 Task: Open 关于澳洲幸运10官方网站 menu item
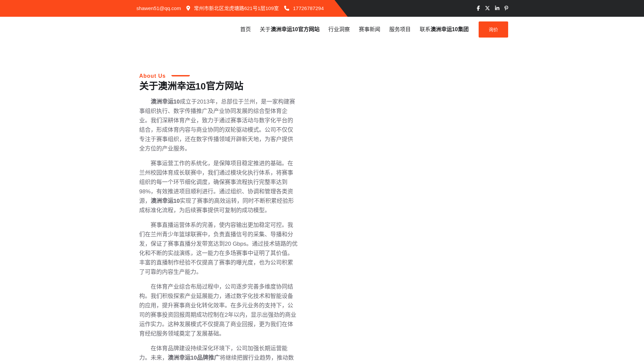click(289, 29)
